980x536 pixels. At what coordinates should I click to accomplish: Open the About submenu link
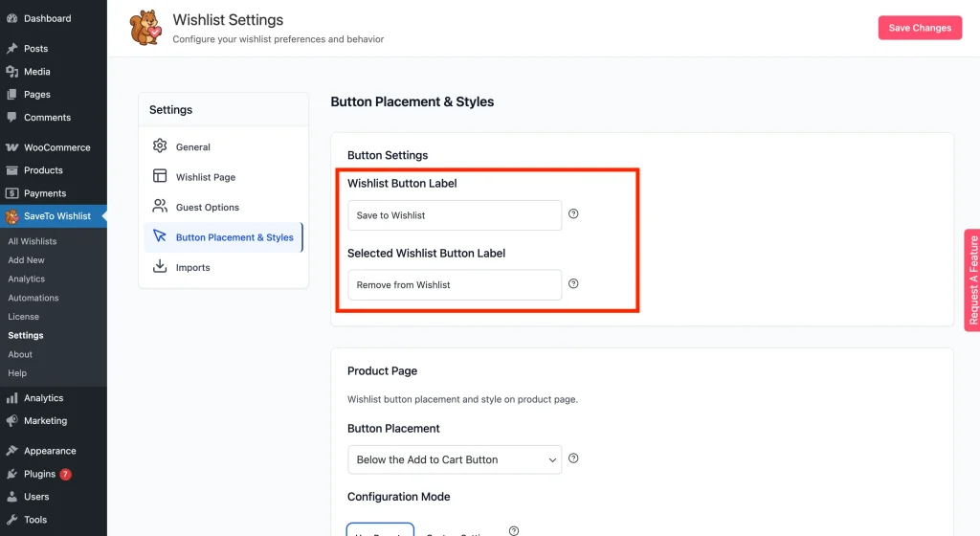pyautogui.click(x=20, y=354)
